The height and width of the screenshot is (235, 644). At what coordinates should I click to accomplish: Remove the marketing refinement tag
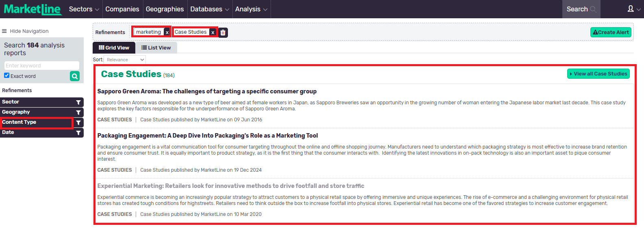(167, 32)
